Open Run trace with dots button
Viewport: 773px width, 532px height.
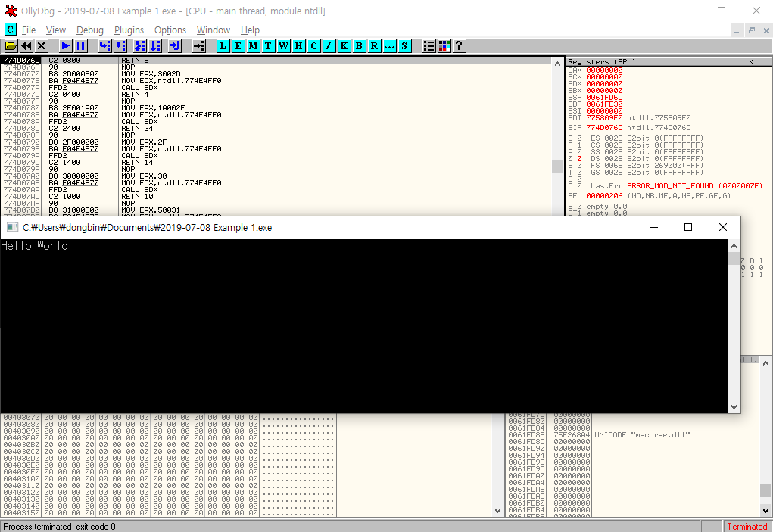pos(389,46)
